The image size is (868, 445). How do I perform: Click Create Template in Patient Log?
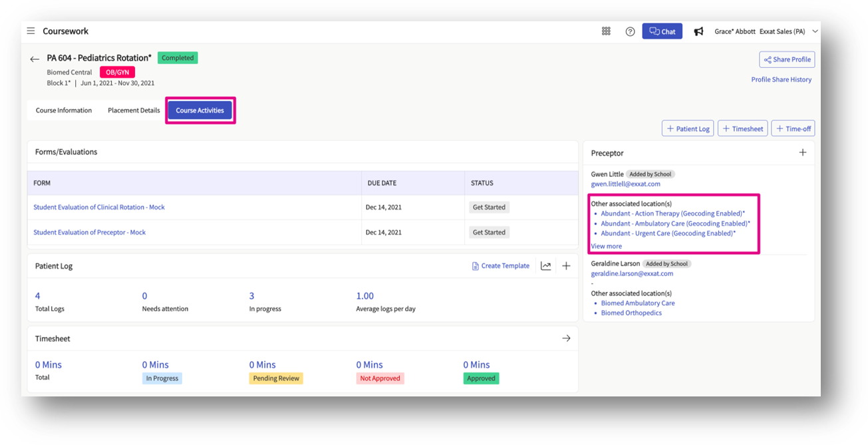tap(501, 265)
